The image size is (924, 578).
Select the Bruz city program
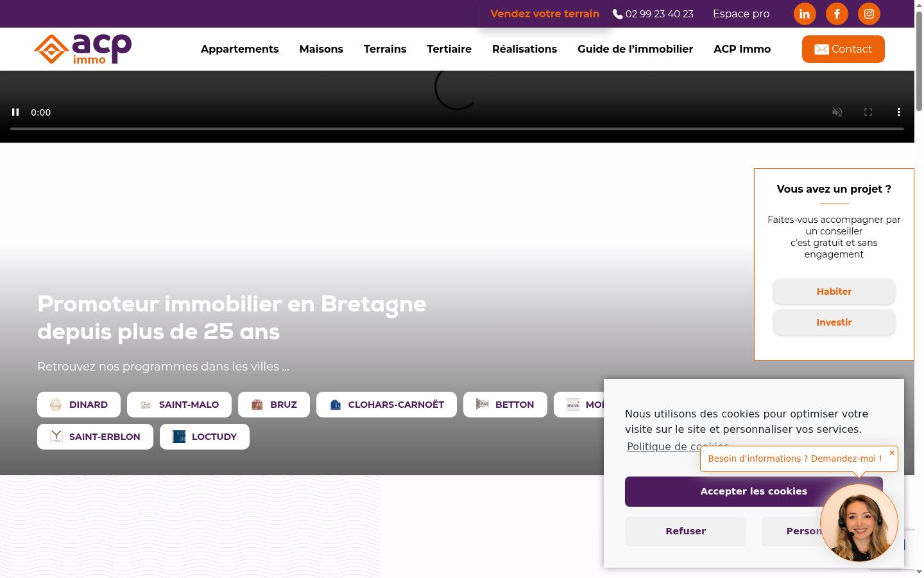tap(274, 405)
